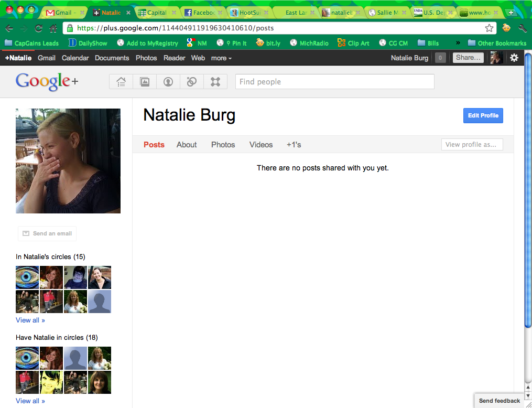Image resolution: width=532 pixels, height=408 pixels.
Task: Click the Find people search box
Action: (x=334, y=82)
